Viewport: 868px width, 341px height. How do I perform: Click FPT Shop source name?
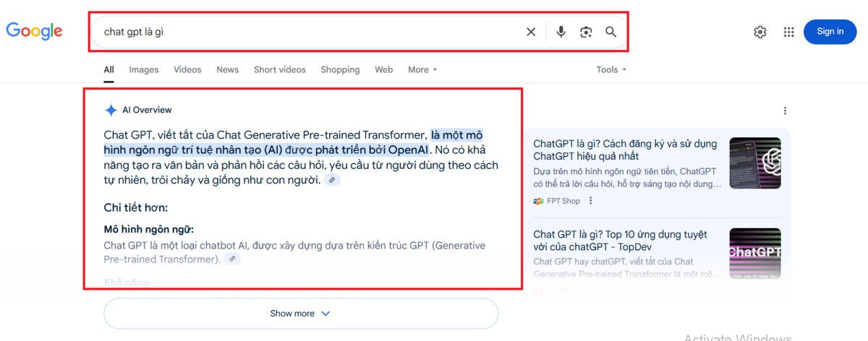(563, 201)
